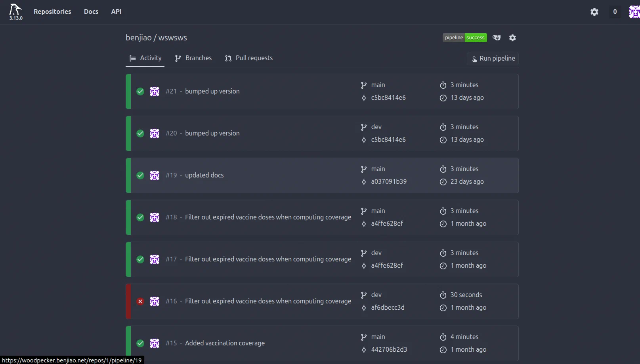Open the Docs link in the navbar
This screenshot has width=640, height=364.
91,12
